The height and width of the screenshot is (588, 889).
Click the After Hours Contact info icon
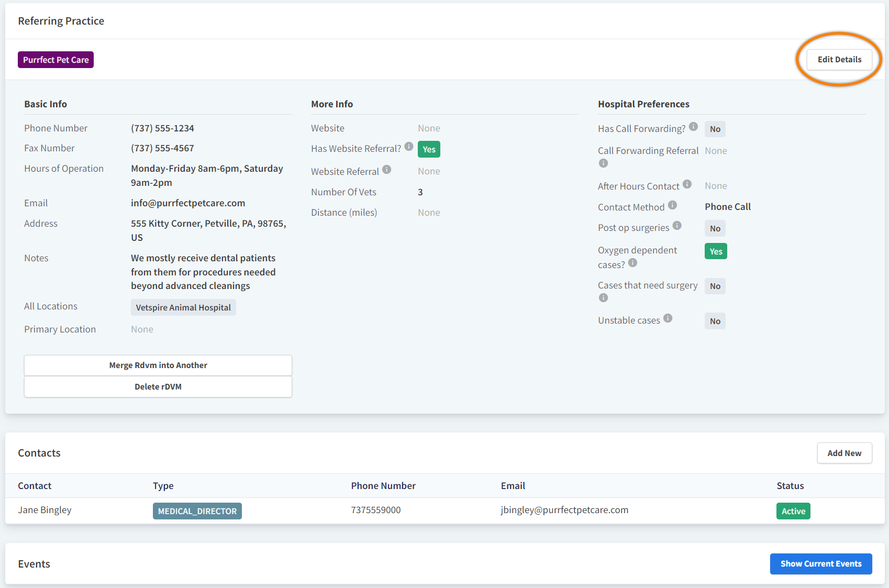point(687,184)
